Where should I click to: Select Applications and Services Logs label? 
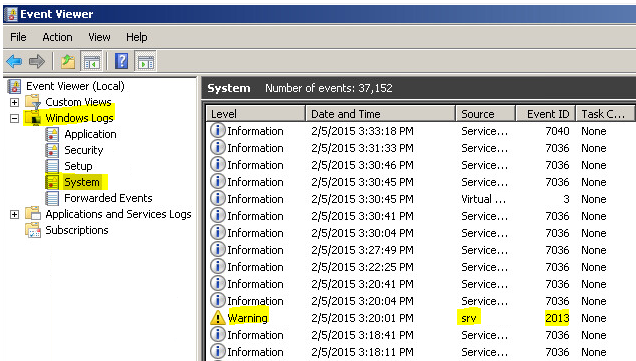[x=118, y=214]
